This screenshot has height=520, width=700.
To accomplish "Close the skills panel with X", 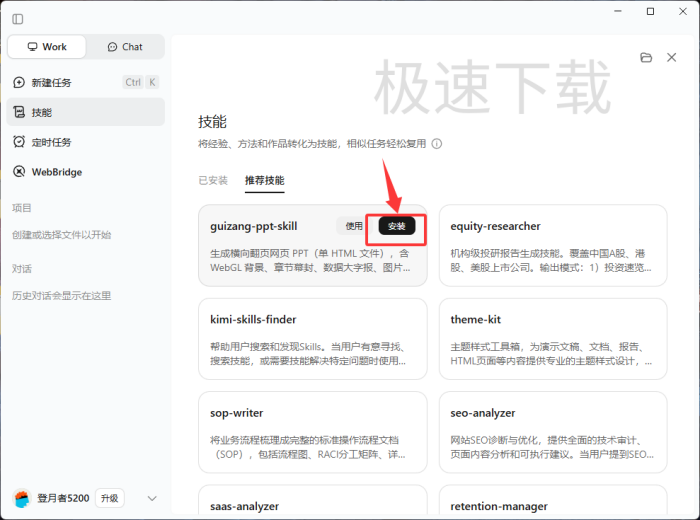I will click(x=671, y=58).
